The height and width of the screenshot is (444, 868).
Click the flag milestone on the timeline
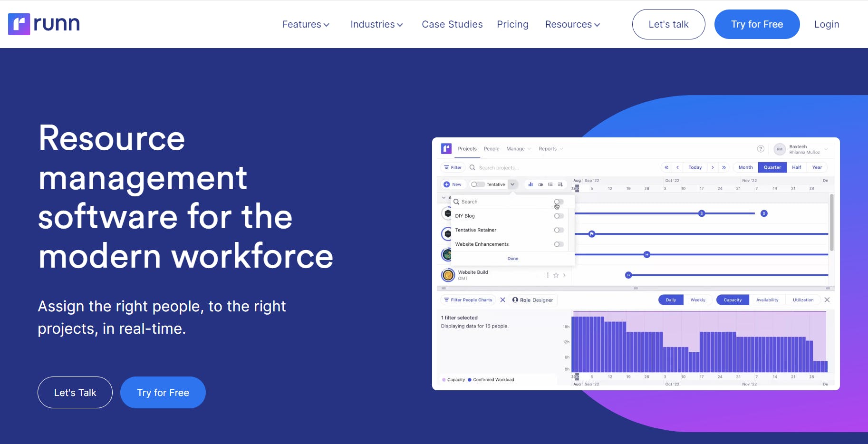(592, 234)
